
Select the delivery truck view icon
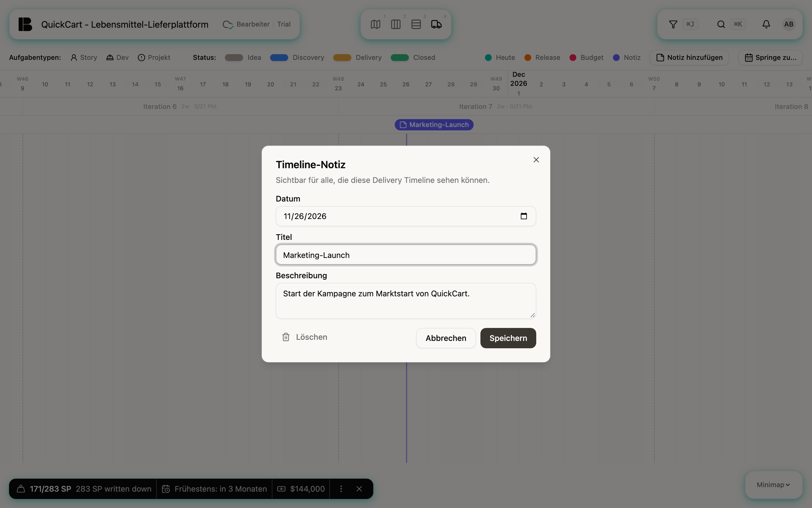pos(436,24)
